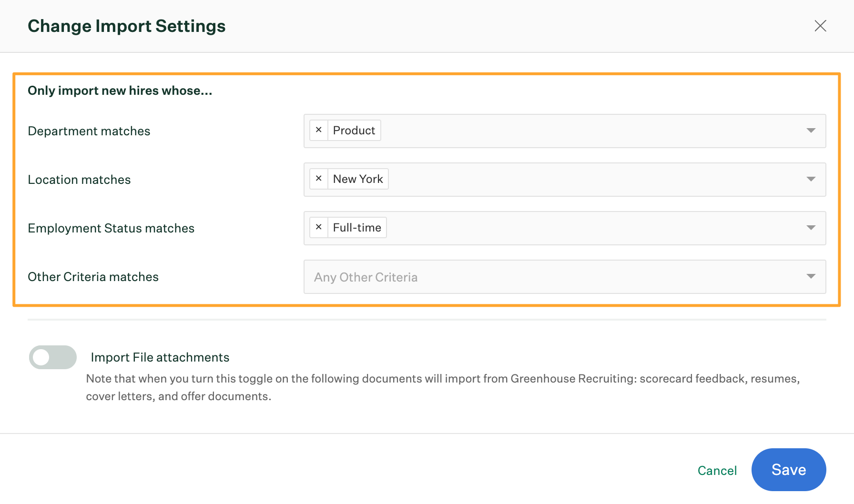Open the Any Other Criteria dropdown
This screenshot has width=854, height=504.
[565, 277]
